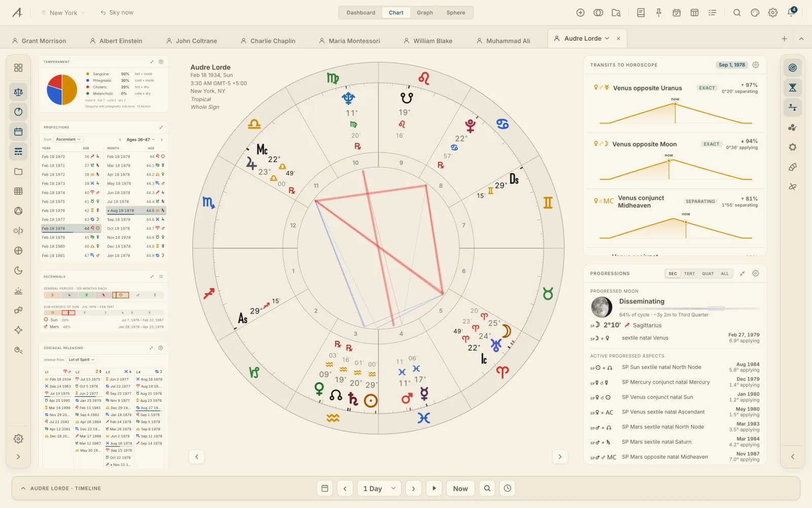Screen dimensions: 812x508
Task: Open Transits to Horoscope settings gear
Action: click(756, 65)
